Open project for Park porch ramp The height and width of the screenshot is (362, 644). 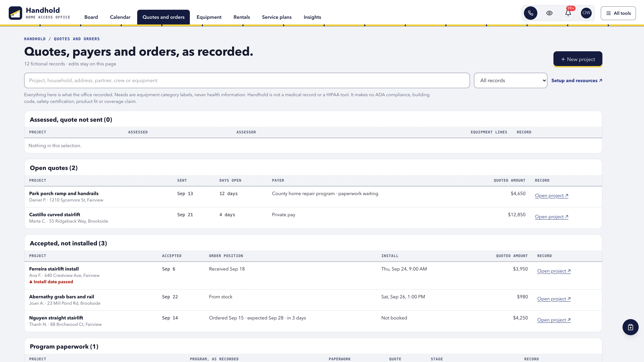[551, 196]
